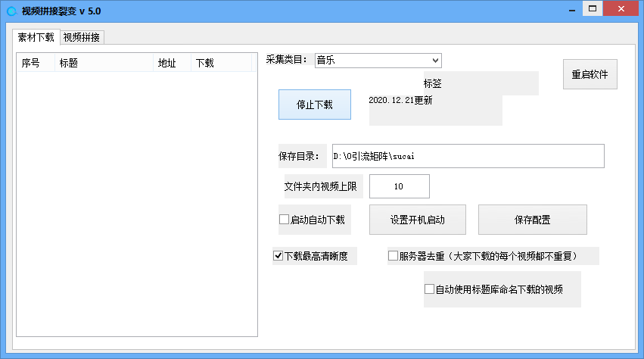Enable 自动使用标题库命名下载的视频 checkbox
Viewport: 644px width, 359px height.
tap(430, 289)
